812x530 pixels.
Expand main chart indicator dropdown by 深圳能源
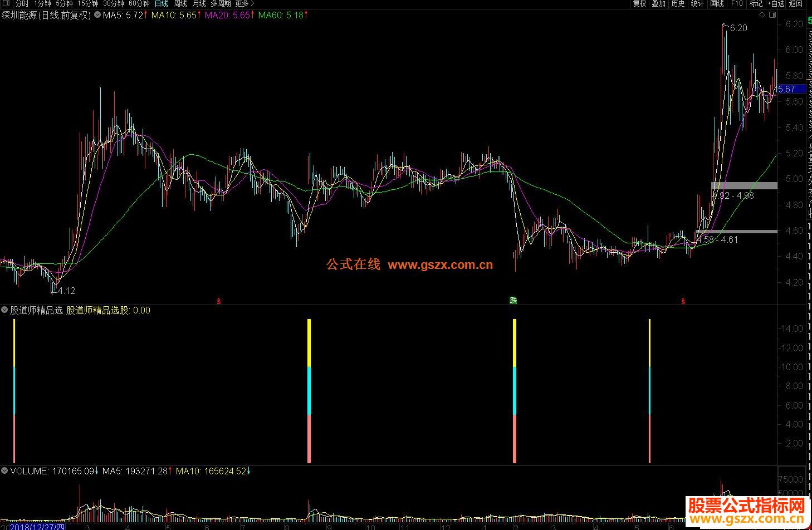[97, 15]
